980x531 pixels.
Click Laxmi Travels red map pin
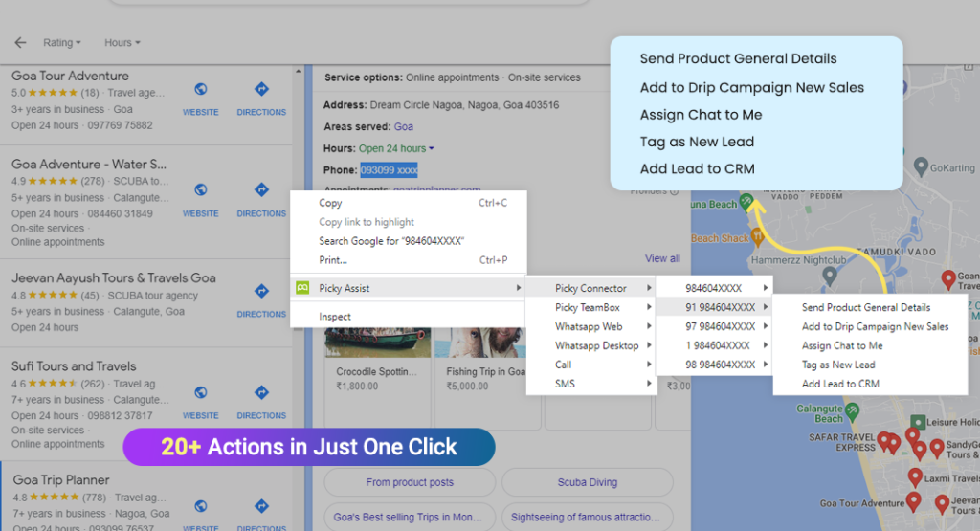coord(915,478)
